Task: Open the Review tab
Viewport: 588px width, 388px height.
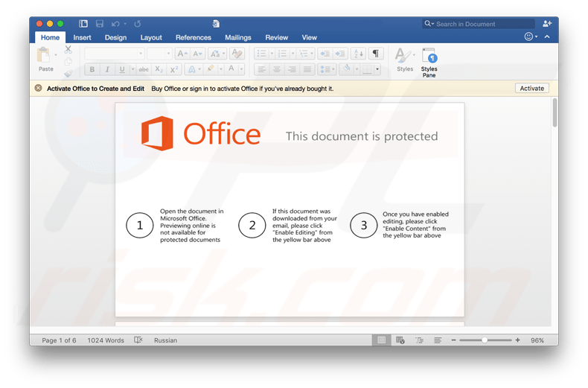Action: point(276,37)
